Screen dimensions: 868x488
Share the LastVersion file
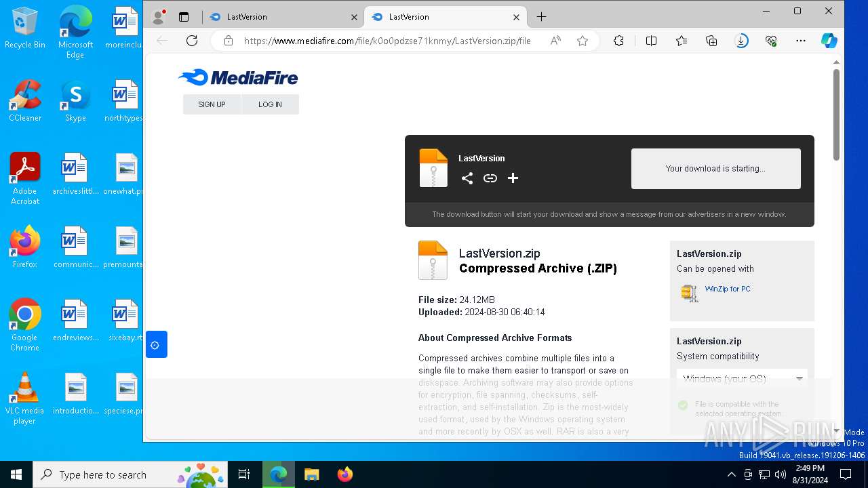click(467, 178)
